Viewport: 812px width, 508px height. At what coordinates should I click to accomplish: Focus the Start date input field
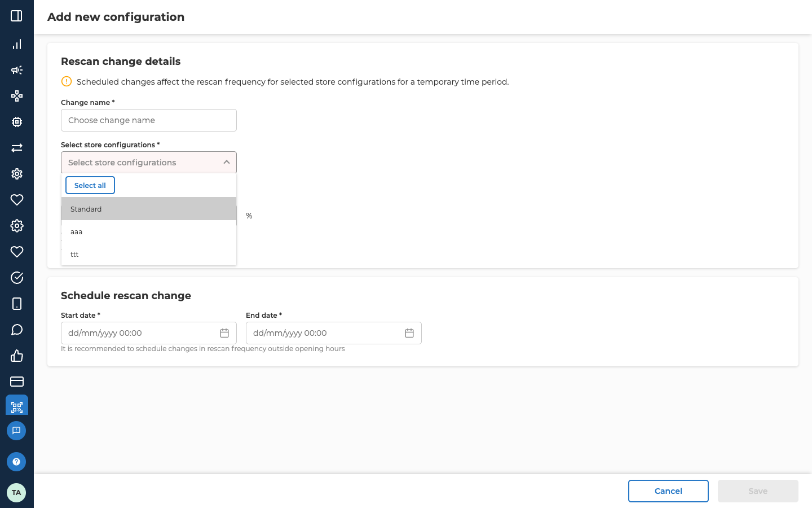point(149,333)
